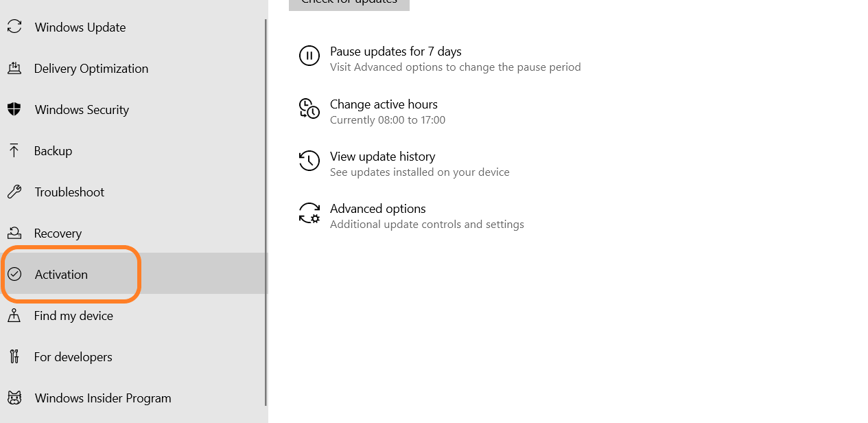This screenshot has height=423, width=868.
Task: Click the Troubleshoot wrench icon
Action: point(14,192)
